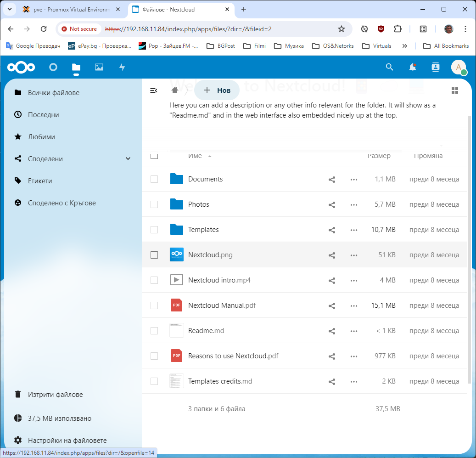Toggle the select all files checkbox
The height and width of the screenshot is (458, 476).
pyautogui.click(x=154, y=156)
